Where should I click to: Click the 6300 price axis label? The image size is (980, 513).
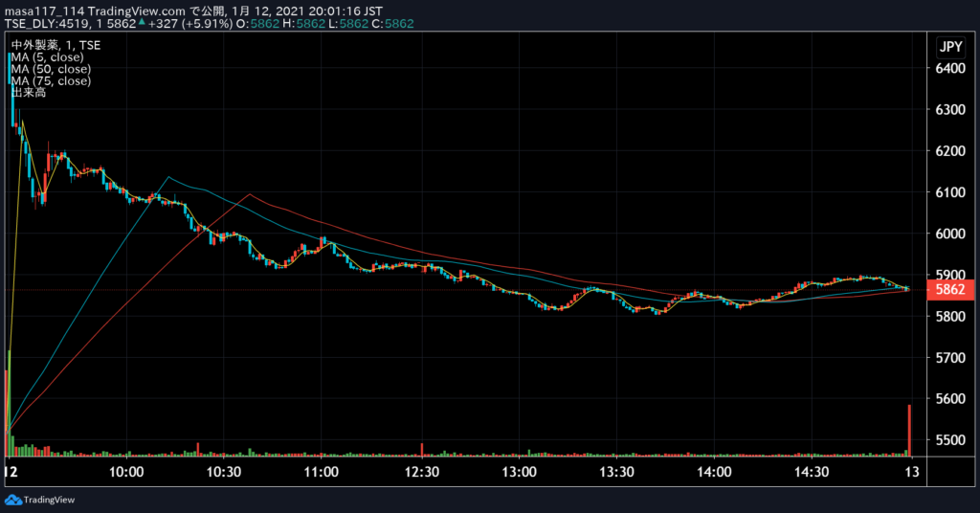click(x=950, y=109)
